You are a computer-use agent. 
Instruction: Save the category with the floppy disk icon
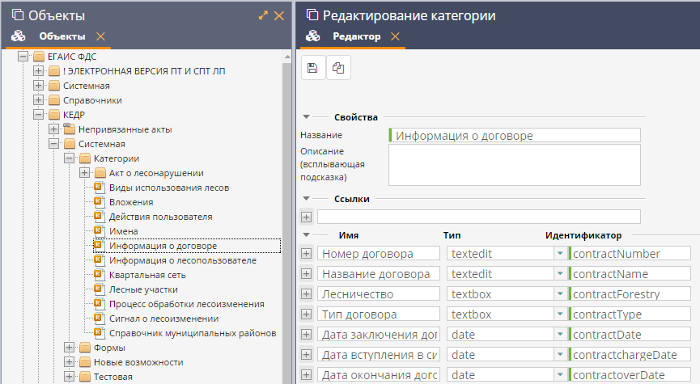(312, 68)
